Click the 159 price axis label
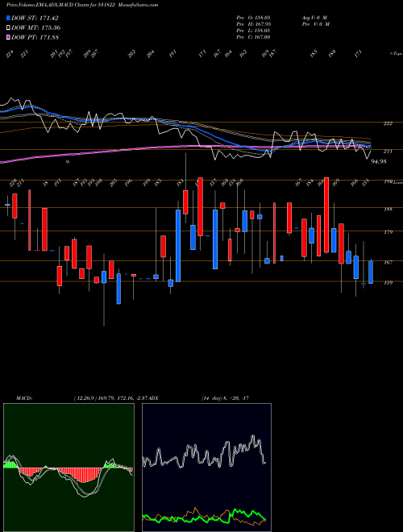 point(388,282)
